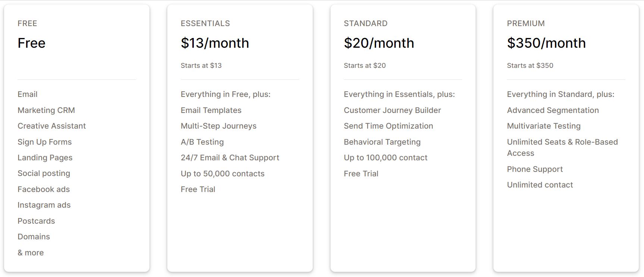
Task: Click the $13/month Essentials price
Action: [215, 43]
